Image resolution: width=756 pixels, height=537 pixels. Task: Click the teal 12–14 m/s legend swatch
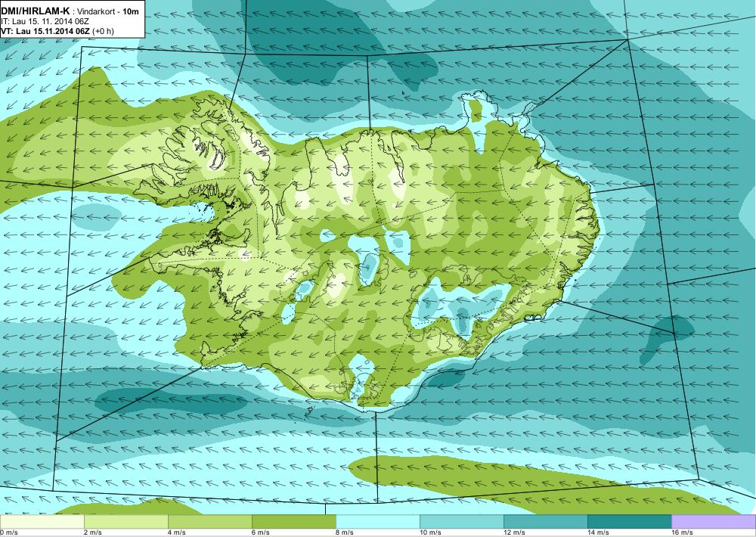(545, 522)
